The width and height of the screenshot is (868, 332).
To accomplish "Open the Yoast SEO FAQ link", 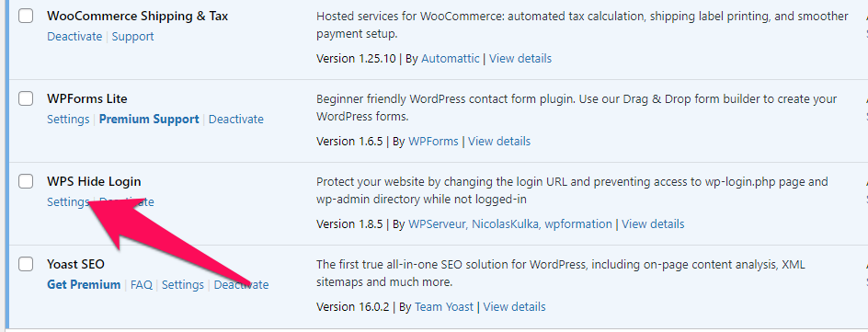I will [142, 284].
